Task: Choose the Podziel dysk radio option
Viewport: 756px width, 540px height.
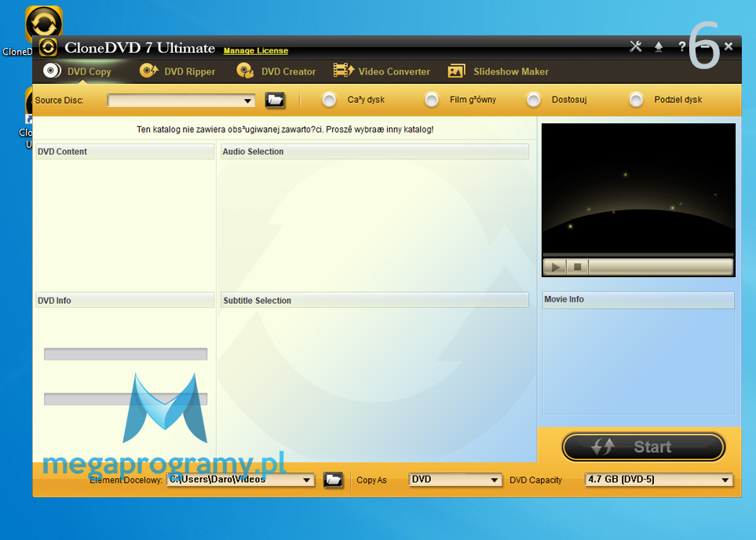Action: pyautogui.click(x=636, y=100)
